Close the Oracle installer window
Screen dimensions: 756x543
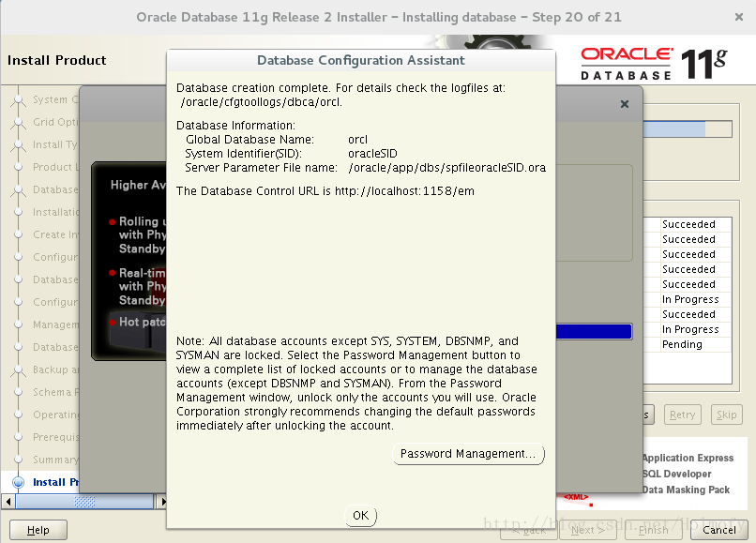point(738,17)
